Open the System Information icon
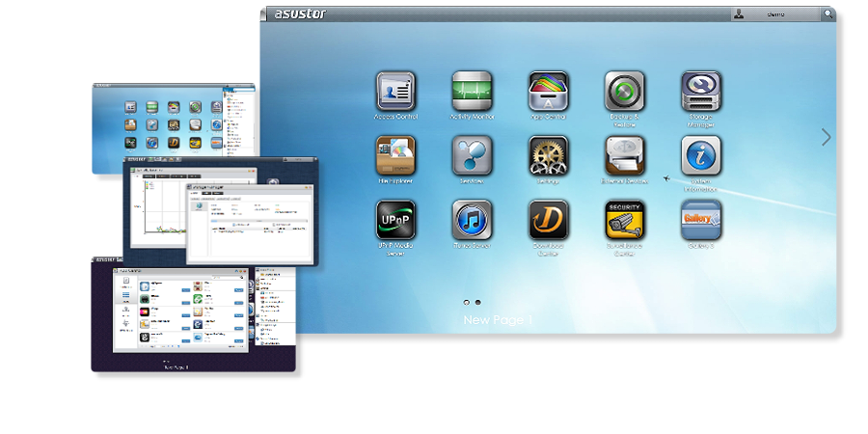Viewport: 868px width, 434px height. [x=701, y=155]
